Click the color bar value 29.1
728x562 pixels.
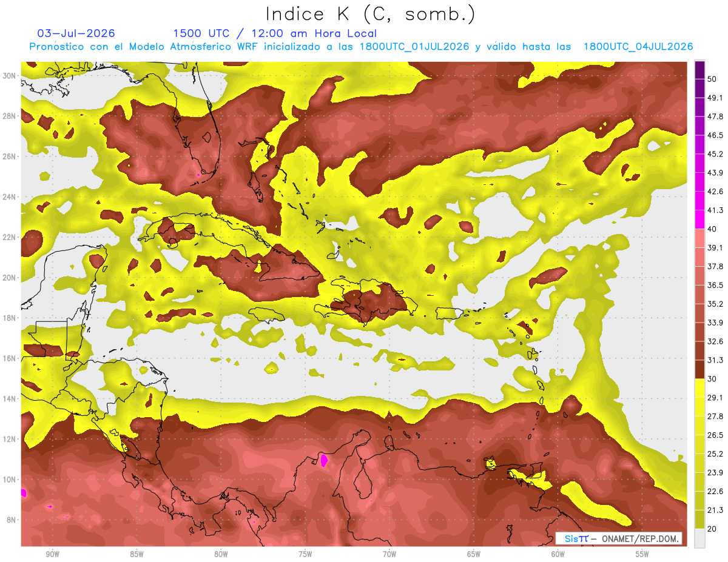click(715, 398)
